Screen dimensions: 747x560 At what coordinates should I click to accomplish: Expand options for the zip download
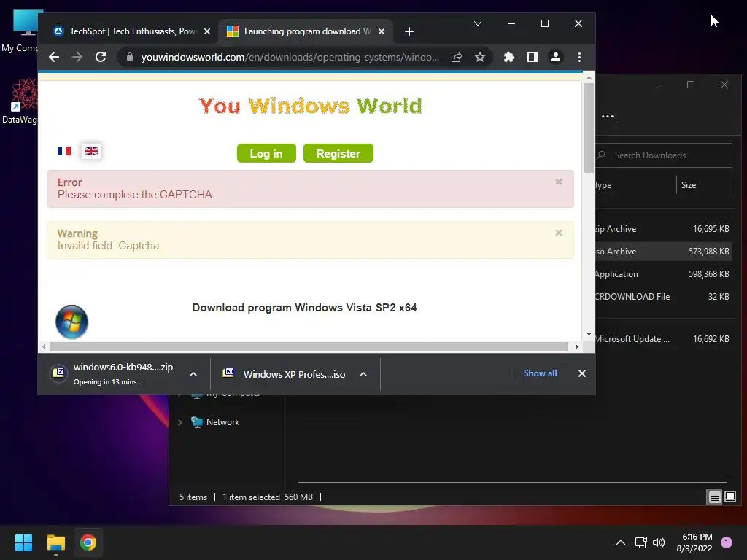(193, 374)
